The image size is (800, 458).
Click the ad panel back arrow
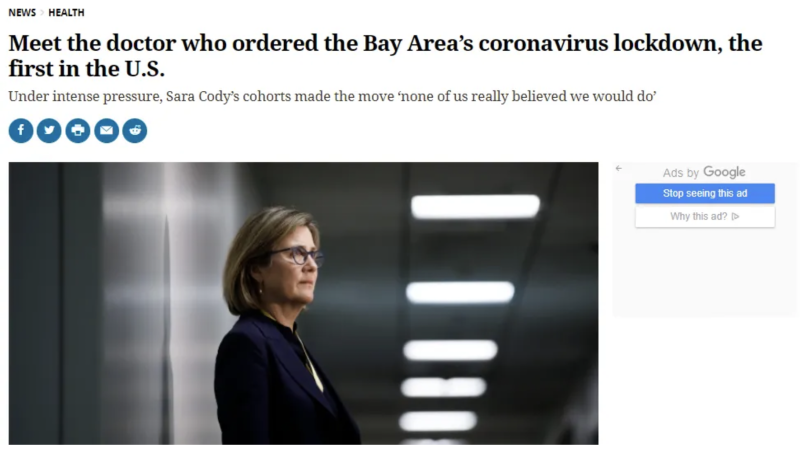coord(619,169)
